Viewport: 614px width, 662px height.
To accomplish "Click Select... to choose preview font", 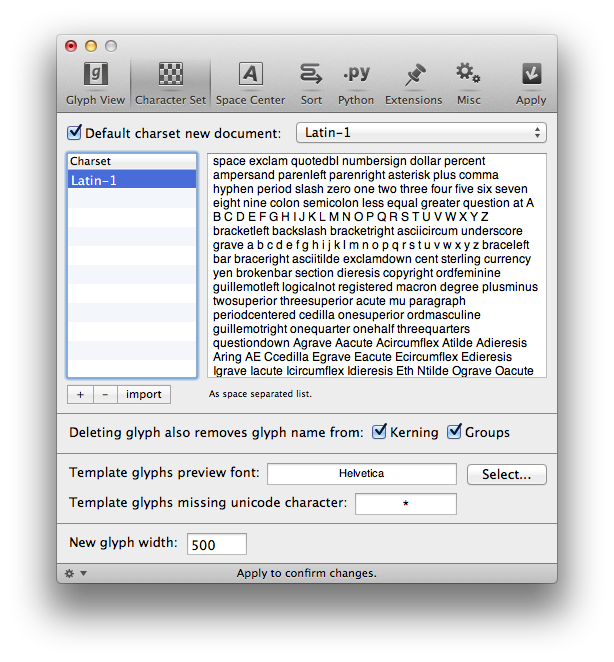I will click(x=506, y=474).
